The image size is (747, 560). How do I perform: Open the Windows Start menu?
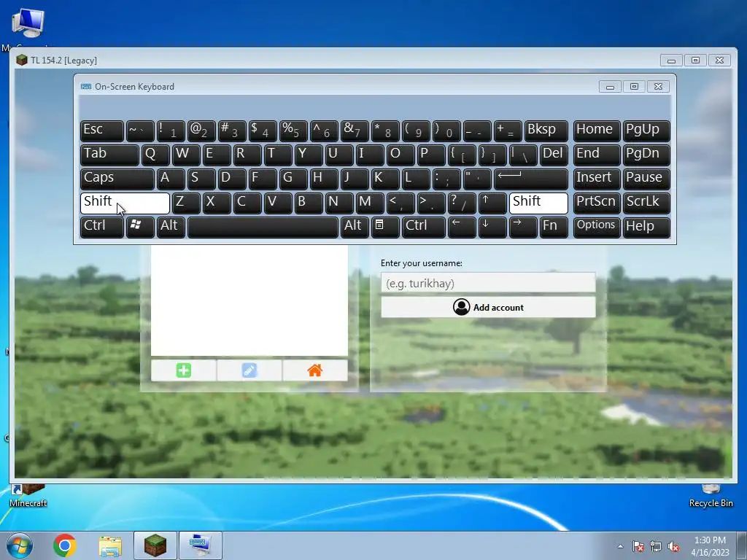click(19, 545)
